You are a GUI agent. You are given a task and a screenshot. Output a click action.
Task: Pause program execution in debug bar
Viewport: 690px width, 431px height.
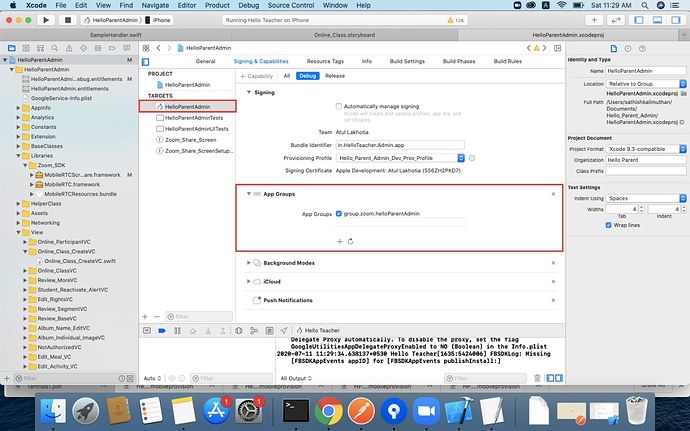click(177, 330)
